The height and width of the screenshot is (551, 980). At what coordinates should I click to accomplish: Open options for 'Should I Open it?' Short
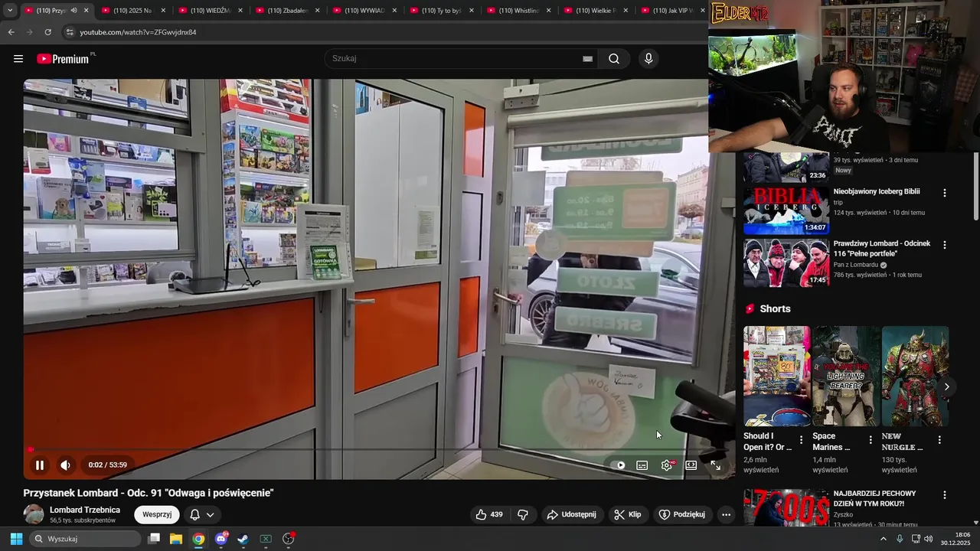point(802,440)
